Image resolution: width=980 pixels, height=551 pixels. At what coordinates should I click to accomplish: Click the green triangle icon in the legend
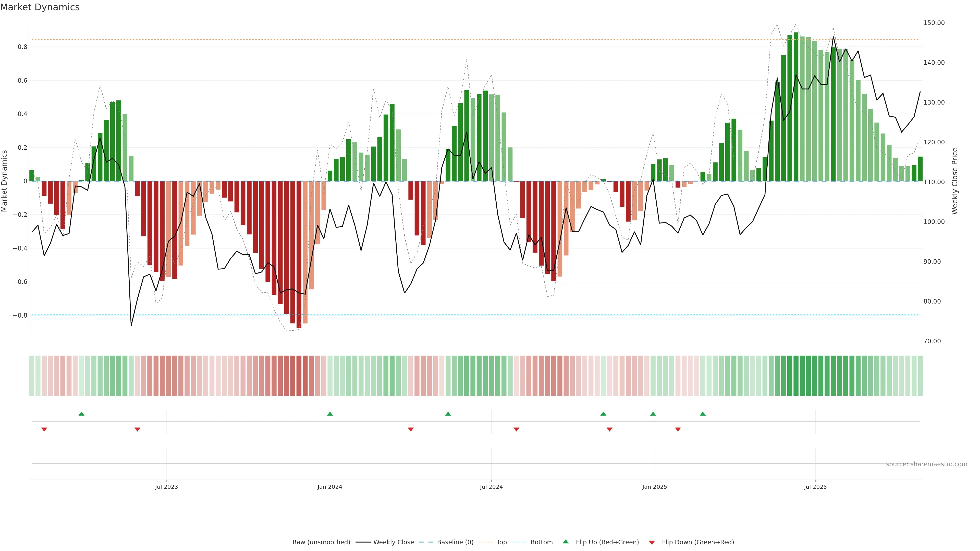coord(566,542)
